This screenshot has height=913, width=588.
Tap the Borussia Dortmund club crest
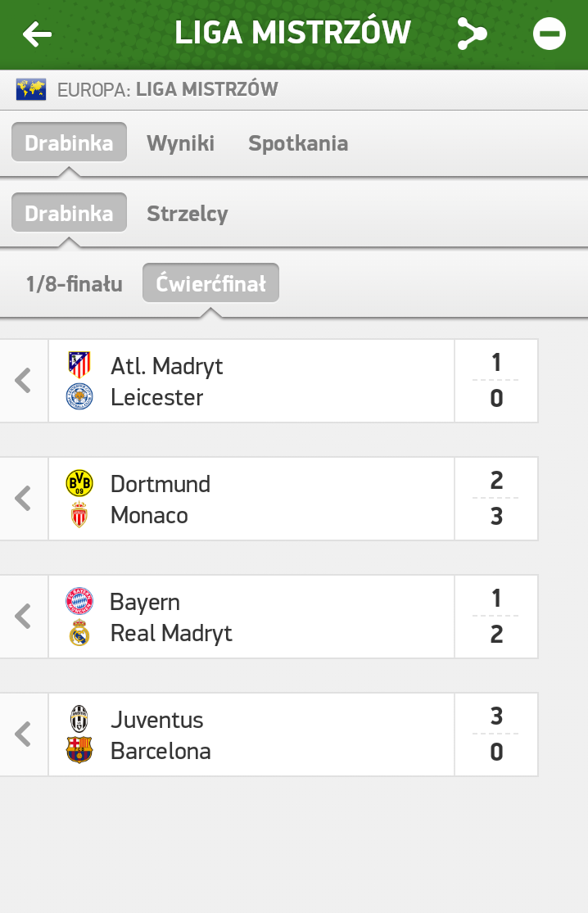point(79,482)
